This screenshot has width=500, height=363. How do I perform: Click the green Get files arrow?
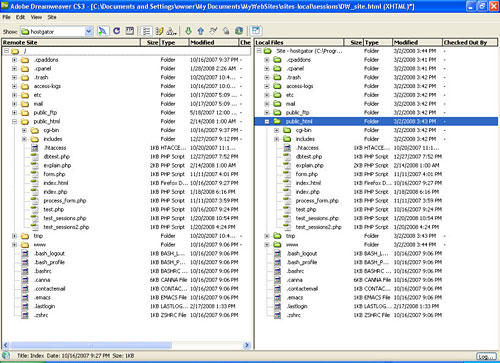click(x=188, y=31)
